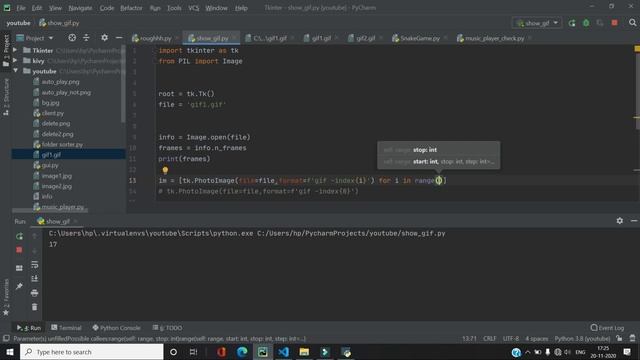Open Project panel gear options
This screenshot has width=640, height=360.
(x=104, y=38)
